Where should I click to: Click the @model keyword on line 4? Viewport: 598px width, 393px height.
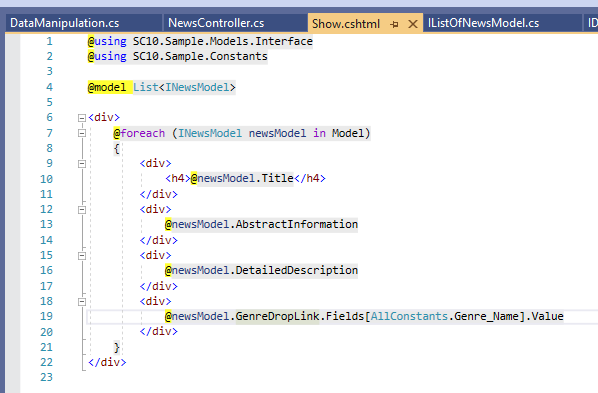(107, 87)
